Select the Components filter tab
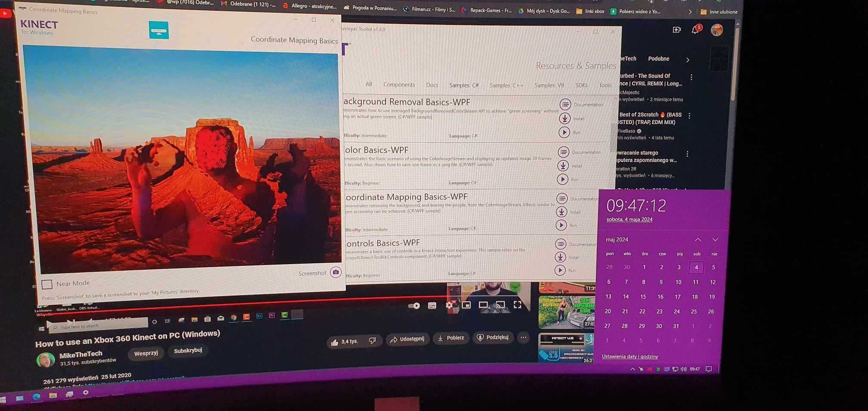Viewport: 868px width, 411px height. coord(399,84)
